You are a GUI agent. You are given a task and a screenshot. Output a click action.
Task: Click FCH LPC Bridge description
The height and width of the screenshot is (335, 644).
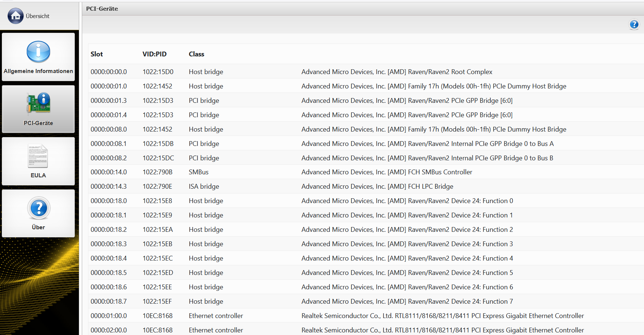[377, 186]
